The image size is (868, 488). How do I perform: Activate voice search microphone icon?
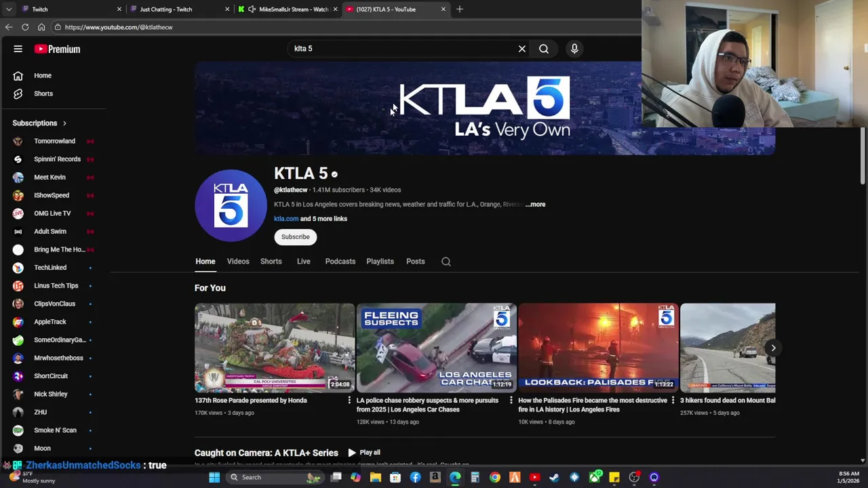(574, 49)
